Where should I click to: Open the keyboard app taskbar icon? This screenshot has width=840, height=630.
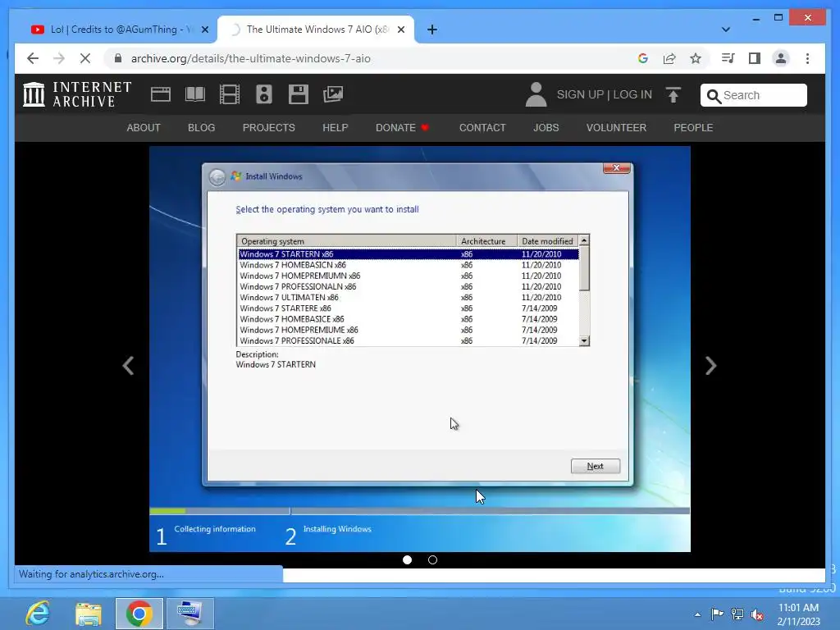190,614
